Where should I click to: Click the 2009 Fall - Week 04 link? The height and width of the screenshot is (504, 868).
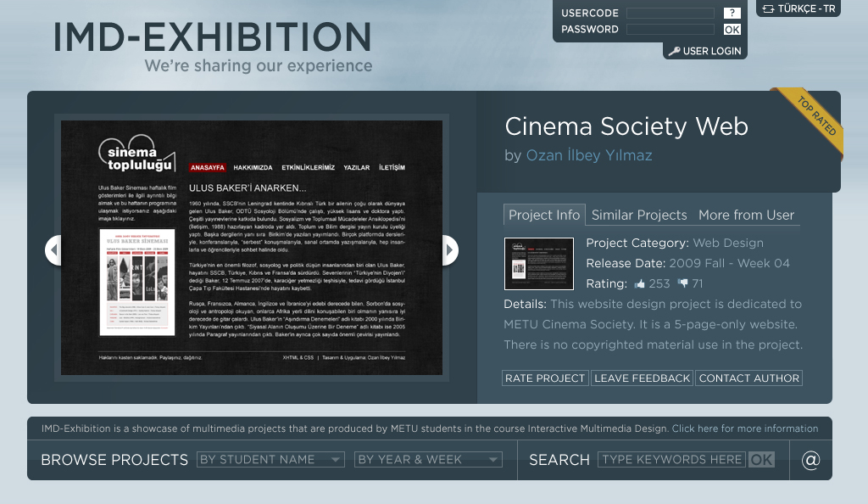(729, 264)
